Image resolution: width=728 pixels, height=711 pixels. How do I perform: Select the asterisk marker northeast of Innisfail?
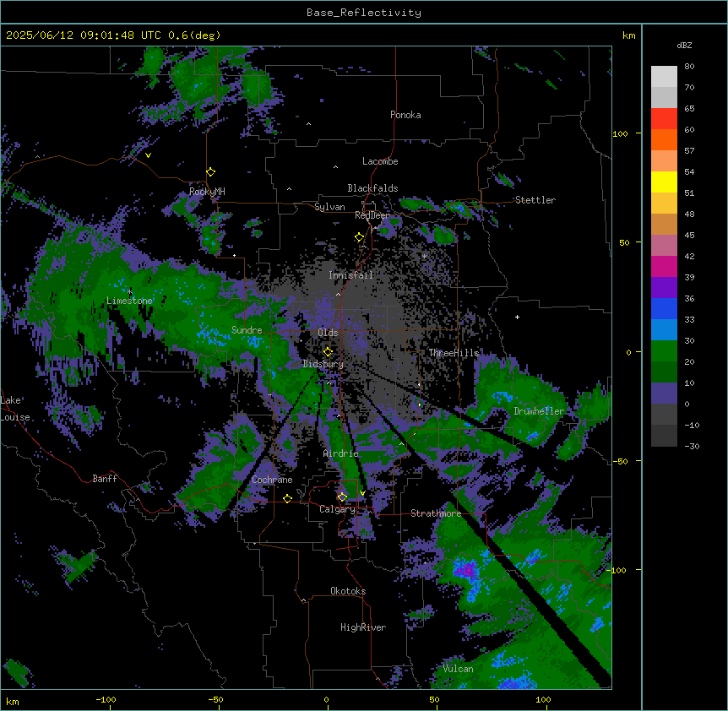pos(424,256)
